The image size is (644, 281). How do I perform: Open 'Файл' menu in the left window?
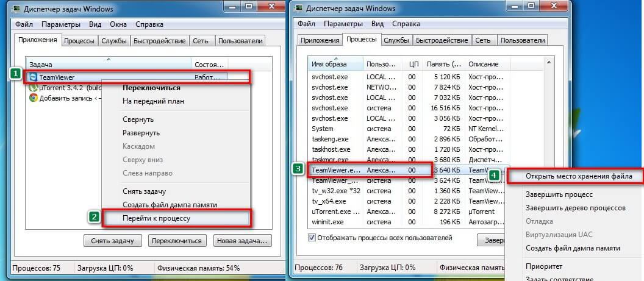pos(24,24)
